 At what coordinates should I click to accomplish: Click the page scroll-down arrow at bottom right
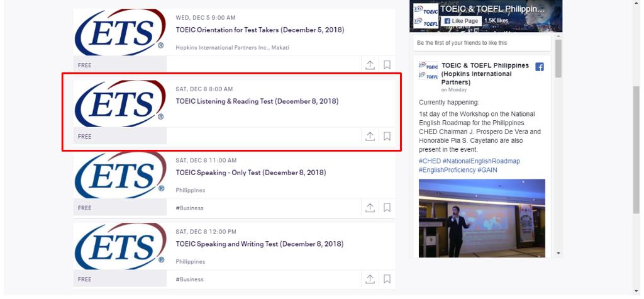636,291
